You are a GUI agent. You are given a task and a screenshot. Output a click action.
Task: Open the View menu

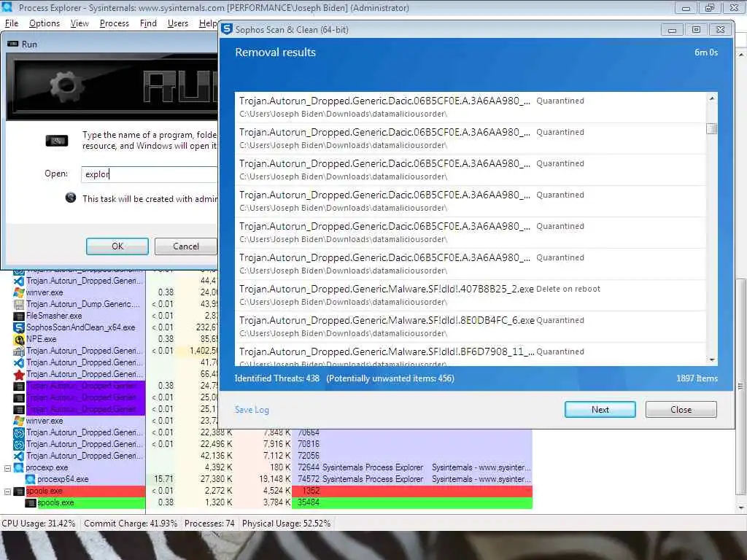click(80, 23)
